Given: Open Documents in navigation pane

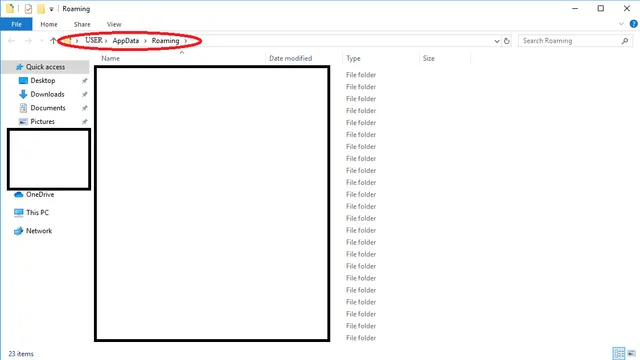Looking at the screenshot, I should click(x=48, y=108).
